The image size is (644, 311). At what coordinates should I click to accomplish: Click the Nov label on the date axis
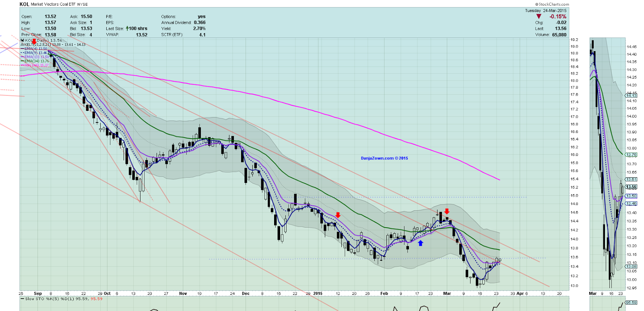[x=183, y=294]
